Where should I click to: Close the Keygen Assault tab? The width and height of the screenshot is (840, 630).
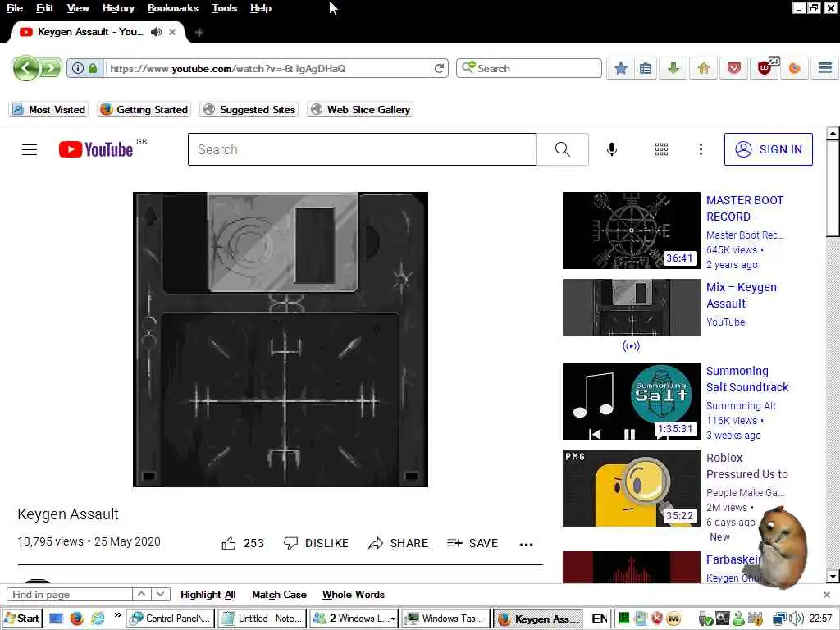pyautogui.click(x=172, y=32)
